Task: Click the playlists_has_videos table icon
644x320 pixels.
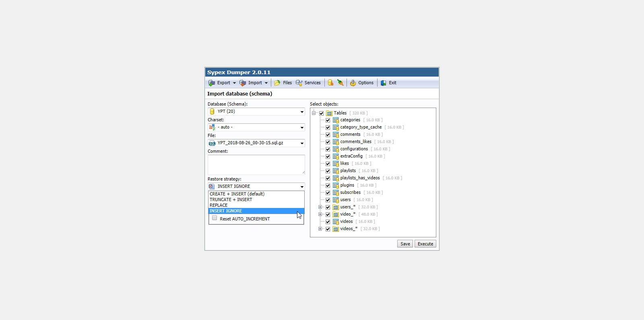Action: click(336, 178)
